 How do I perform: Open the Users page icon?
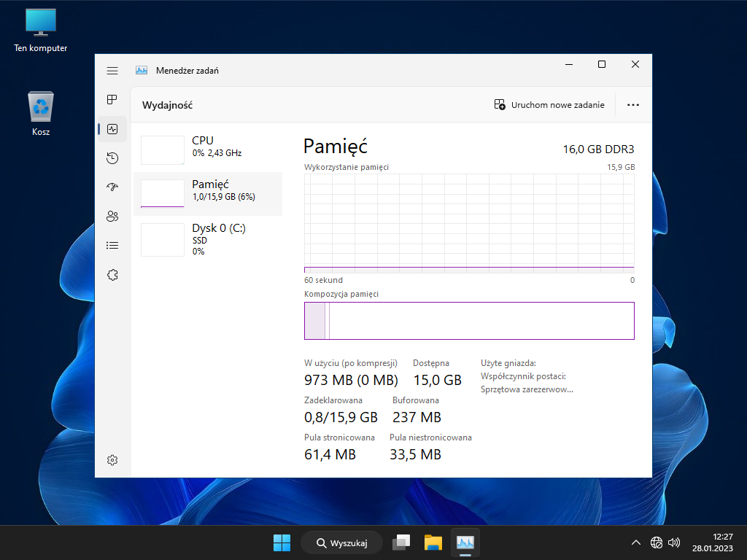[x=112, y=217]
